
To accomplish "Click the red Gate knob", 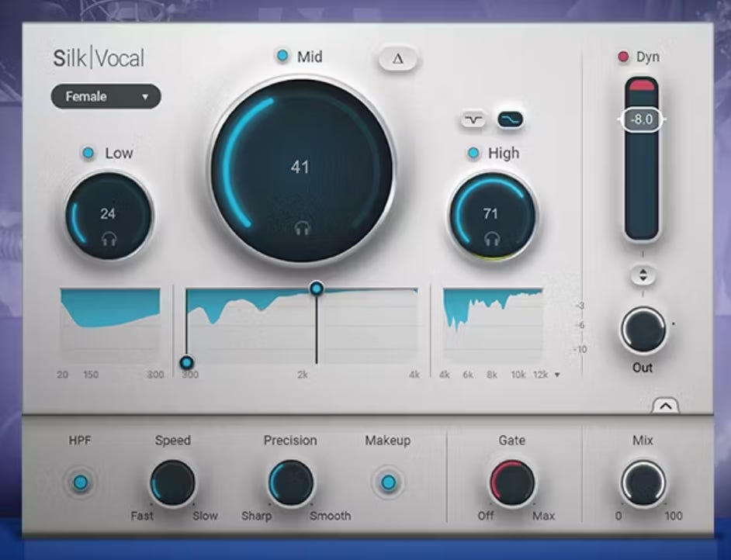I will pyautogui.click(x=512, y=483).
